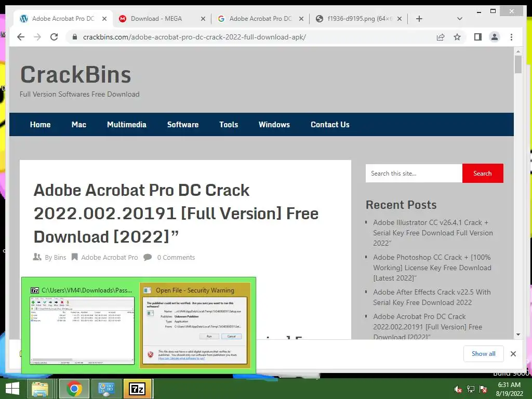
Task: Switch to Google Adobe Acrobat Pro DC tab
Action: coord(260,19)
